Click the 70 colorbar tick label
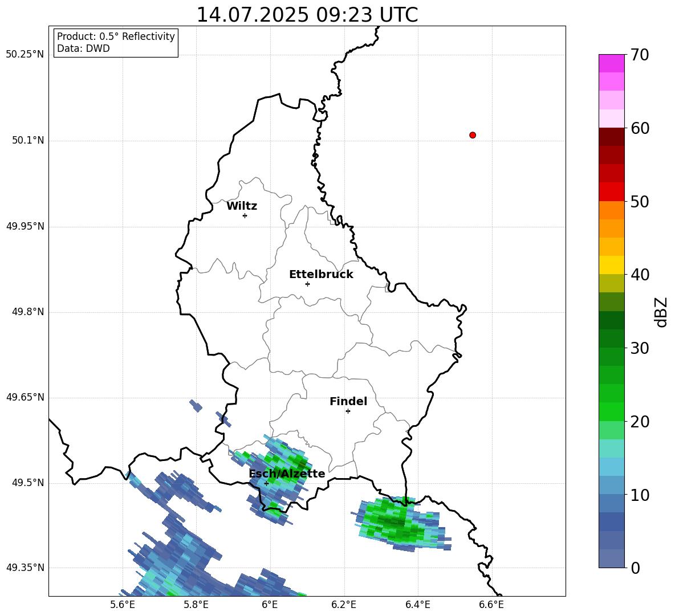The height and width of the screenshot is (616, 675). pos(640,55)
